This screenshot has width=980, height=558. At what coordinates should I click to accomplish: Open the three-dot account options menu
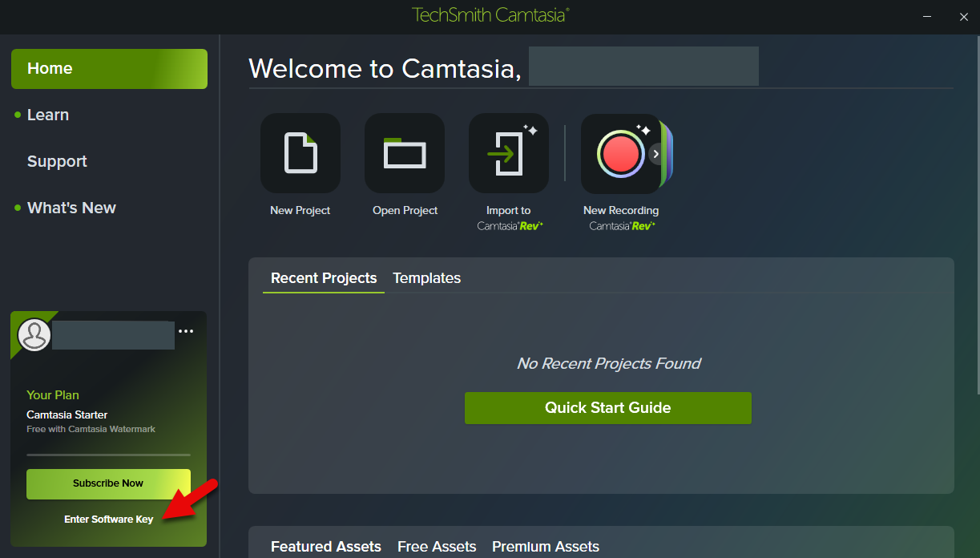click(x=186, y=331)
